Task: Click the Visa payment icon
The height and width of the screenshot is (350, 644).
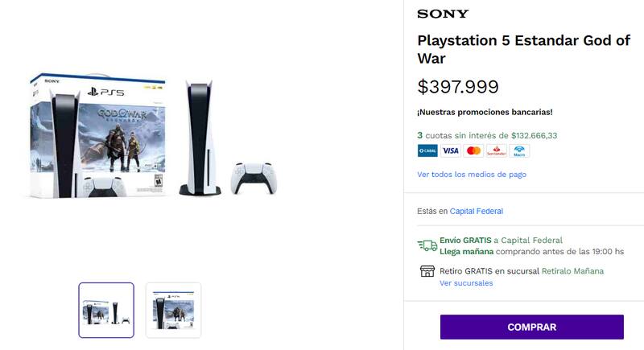Action: (x=451, y=150)
